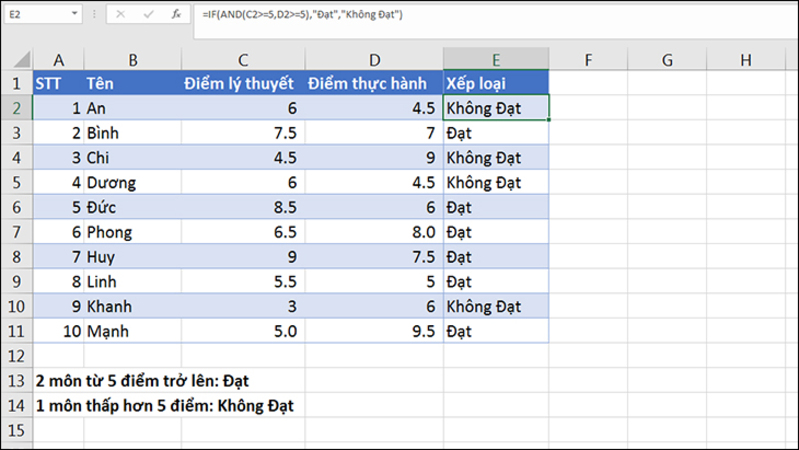Viewport: 799px width, 450px height.
Task: Select column E header
Action: (x=496, y=60)
